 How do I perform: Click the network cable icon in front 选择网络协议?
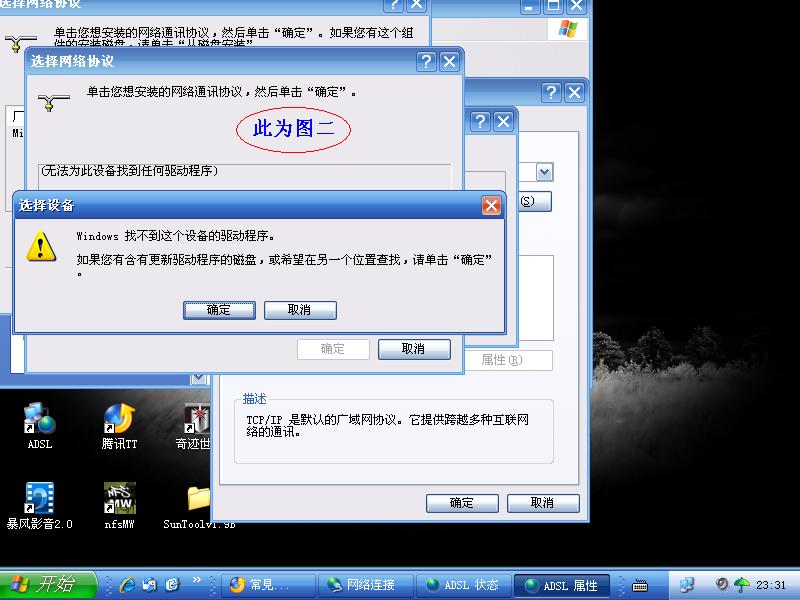53,102
